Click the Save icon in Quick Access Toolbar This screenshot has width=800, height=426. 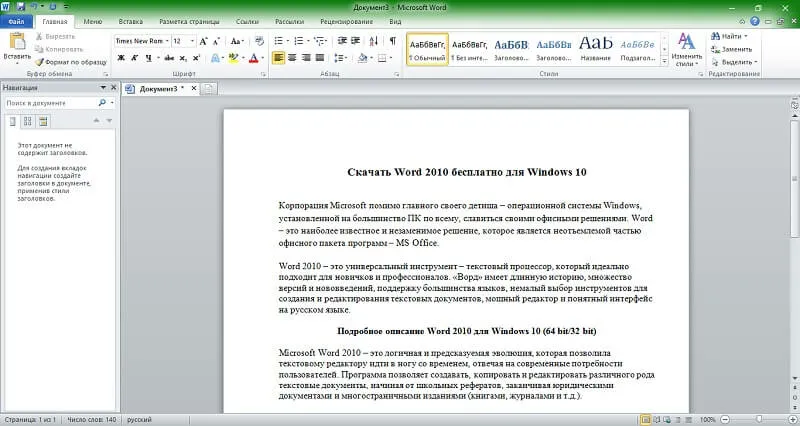[x=21, y=6]
